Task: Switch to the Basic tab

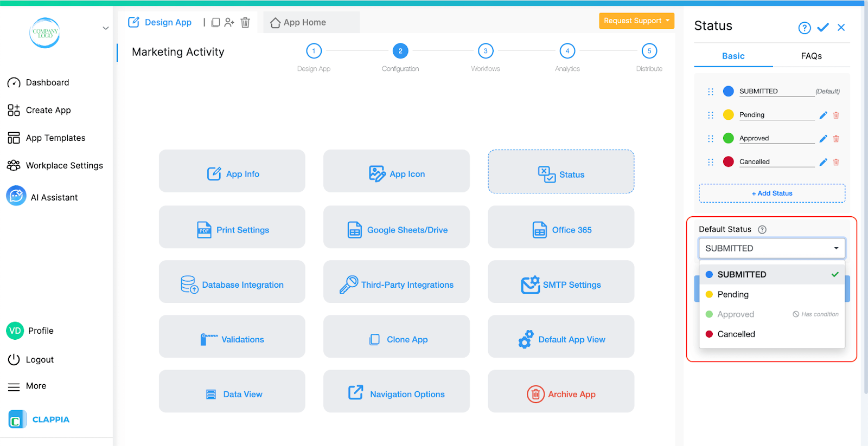Action: (x=733, y=56)
